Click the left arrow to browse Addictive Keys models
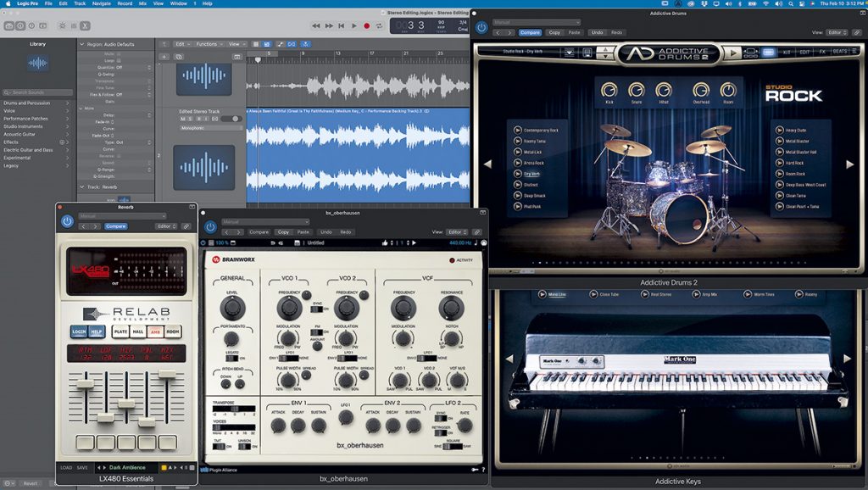868x490 pixels. tap(510, 359)
